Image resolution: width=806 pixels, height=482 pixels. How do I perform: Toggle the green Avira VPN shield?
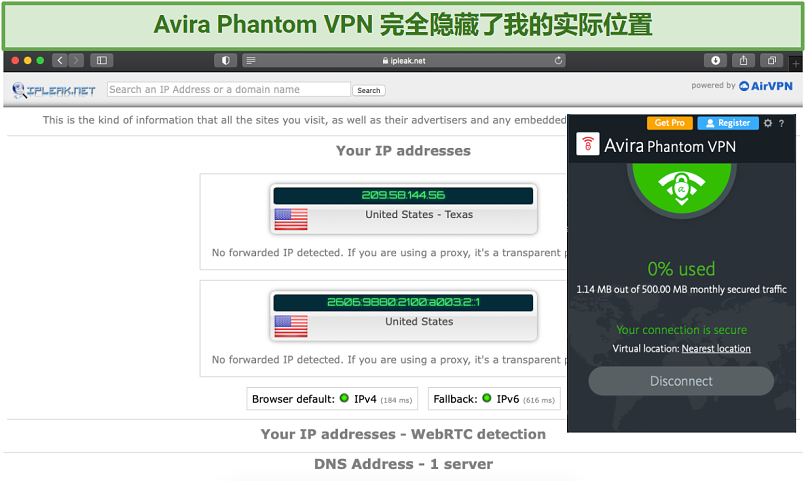[x=682, y=188]
